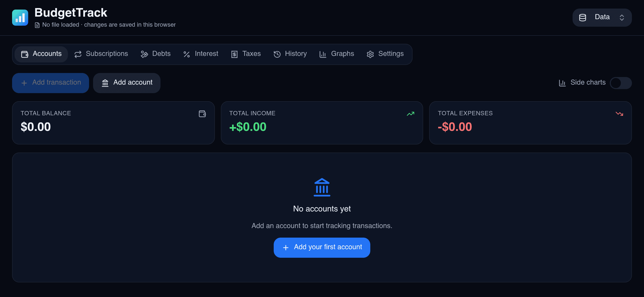This screenshot has width=644, height=297.
Task: Click the bar chart icon beside Side charts
Action: (x=562, y=83)
